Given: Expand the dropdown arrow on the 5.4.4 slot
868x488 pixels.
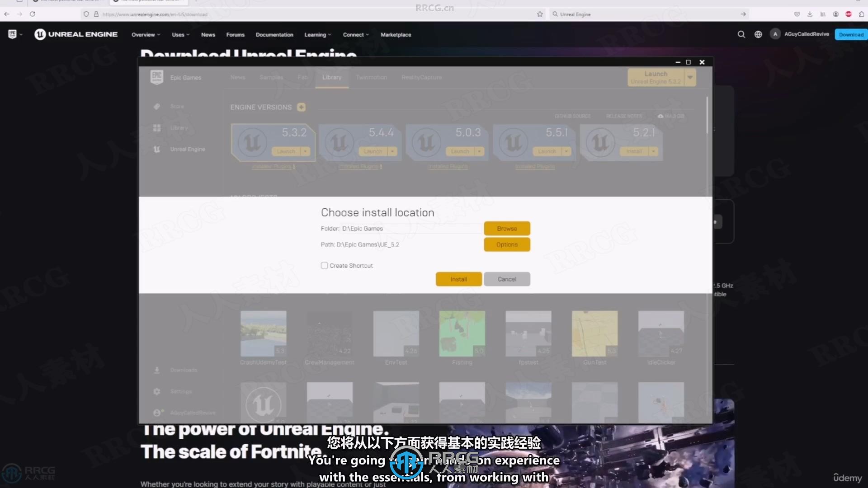Looking at the screenshot, I should click(392, 151).
